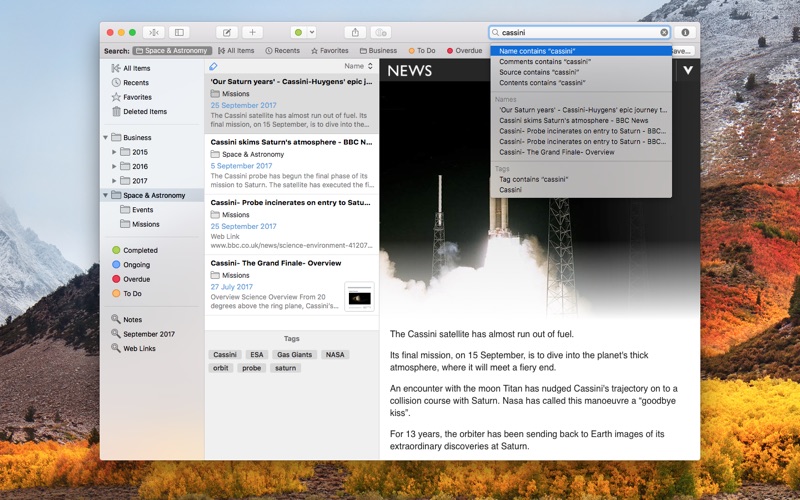Expand the 2016 folder
Viewport: 800px width, 500px height.
114,166
